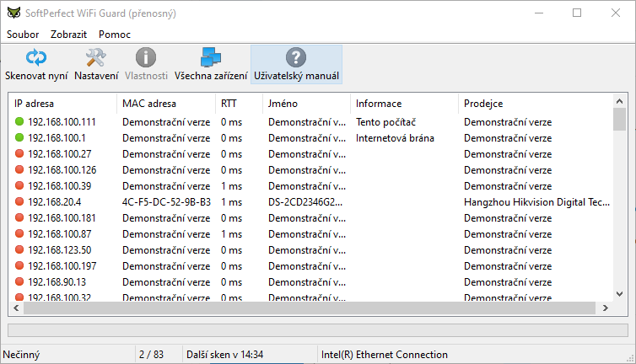The image size is (636, 364).
Task: Maximize the WiFi Guard window
Action: [x=577, y=13]
